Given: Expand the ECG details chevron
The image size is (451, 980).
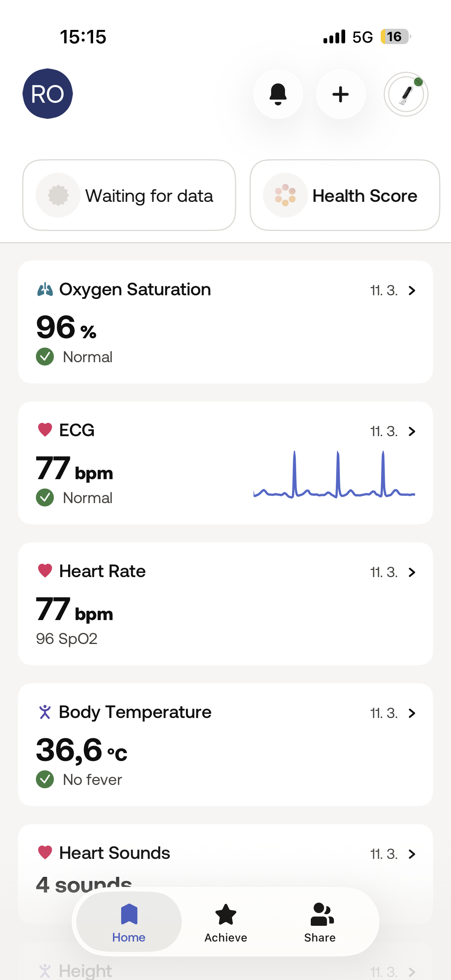Looking at the screenshot, I should (x=411, y=431).
